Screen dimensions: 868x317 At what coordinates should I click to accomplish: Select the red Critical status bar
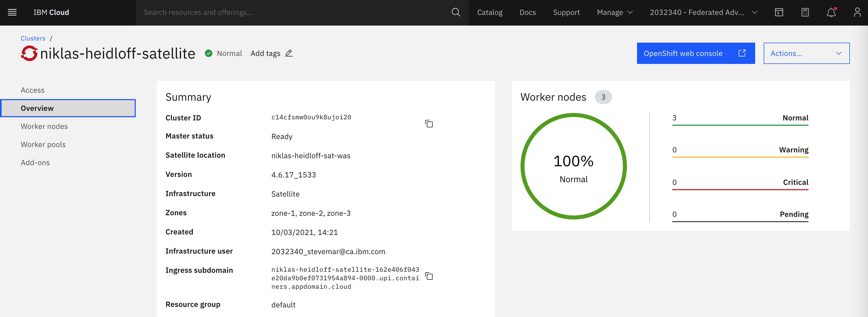pyautogui.click(x=740, y=184)
